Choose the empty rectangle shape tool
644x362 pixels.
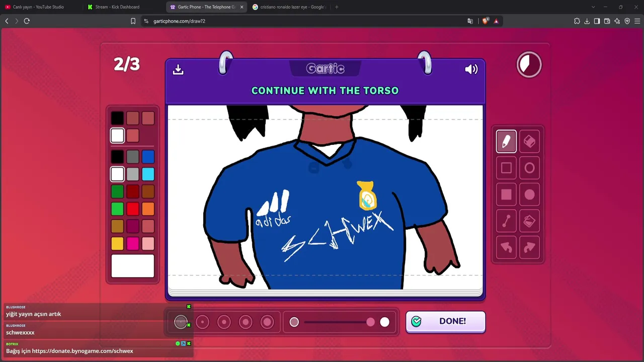[506, 168]
